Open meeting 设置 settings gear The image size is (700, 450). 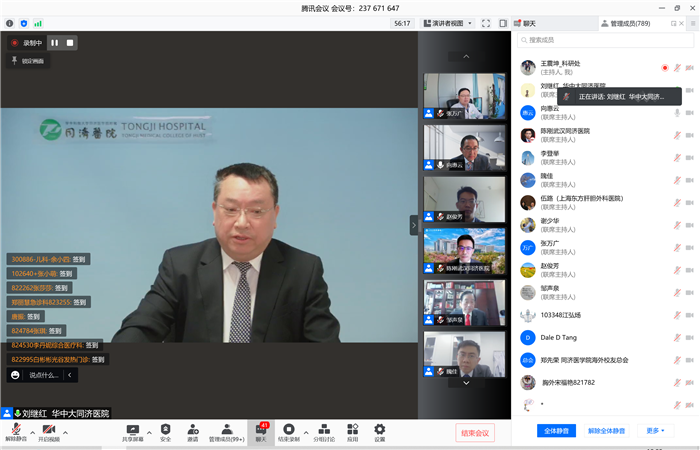coord(379,430)
